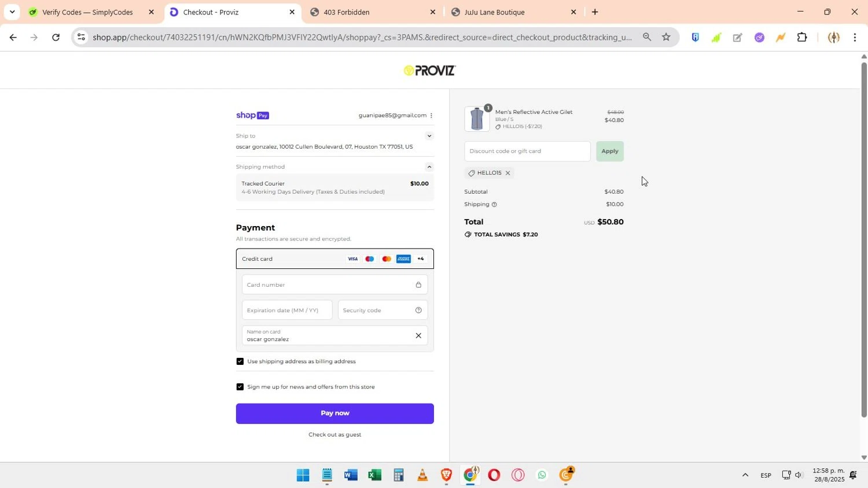The height and width of the screenshot is (488, 868).
Task: Open the Proviz logo link
Action: point(429,71)
